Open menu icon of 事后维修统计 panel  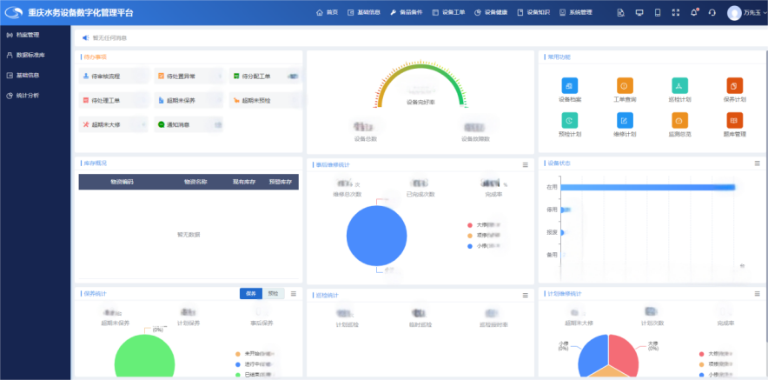pos(525,165)
